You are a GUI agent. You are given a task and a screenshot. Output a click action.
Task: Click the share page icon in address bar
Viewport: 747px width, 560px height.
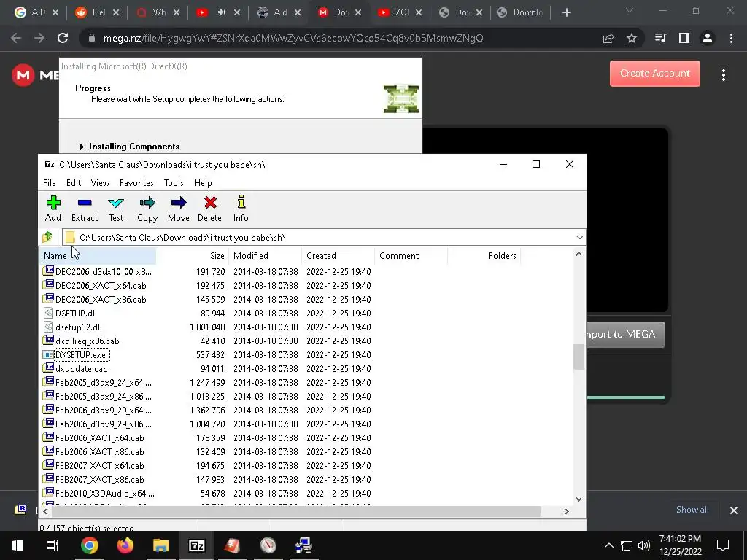[608, 38]
